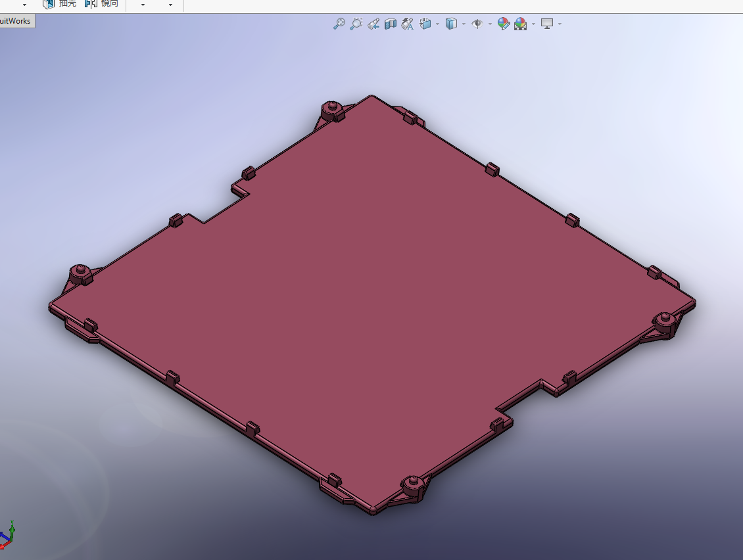Click the Apply Scene icon
The height and width of the screenshot is (560, 743).
(x=520, y=24)
